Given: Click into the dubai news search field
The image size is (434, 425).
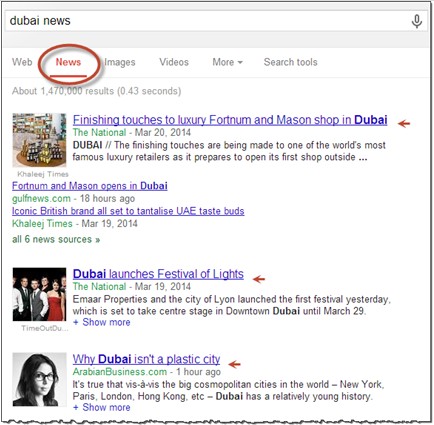Looking at the screenshot, I should pos(207,21).
